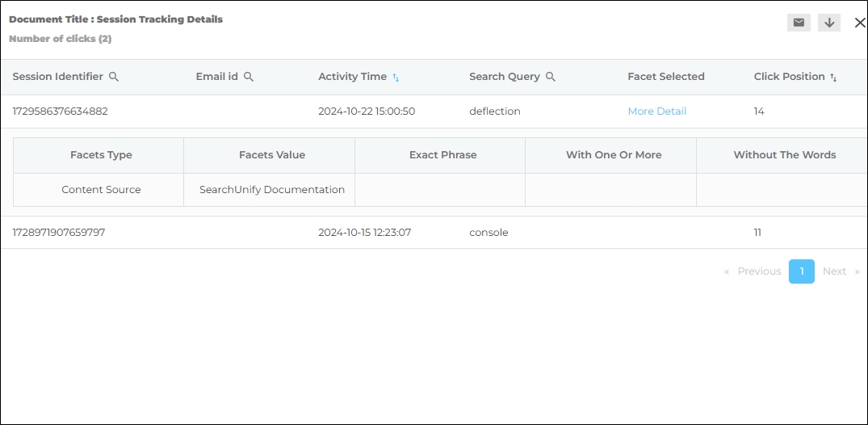Viewport: 868px width, 425px height.
Task: Click the Facets Type column header
Action: pyautogui.click(x=101, y=155)
